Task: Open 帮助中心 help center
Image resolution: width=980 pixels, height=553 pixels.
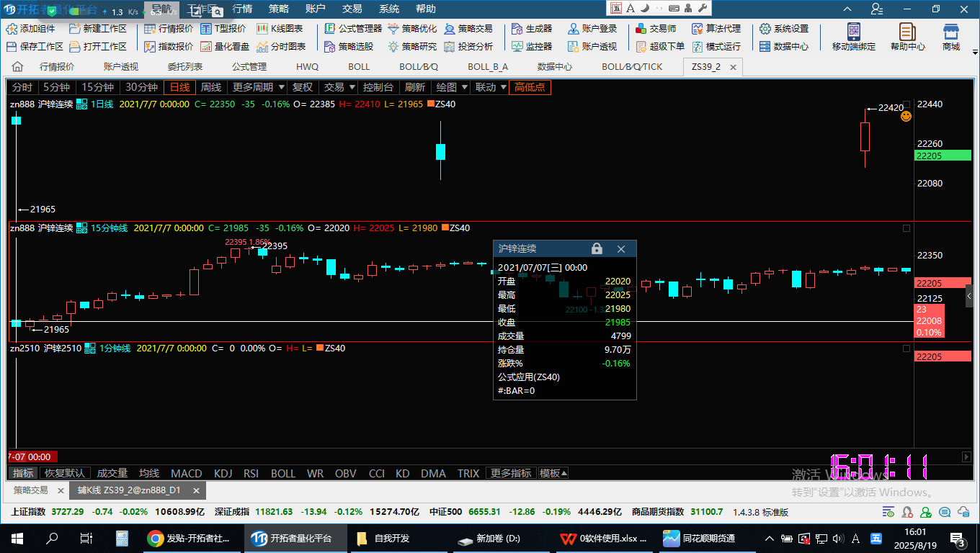Action: pos(907,37)
